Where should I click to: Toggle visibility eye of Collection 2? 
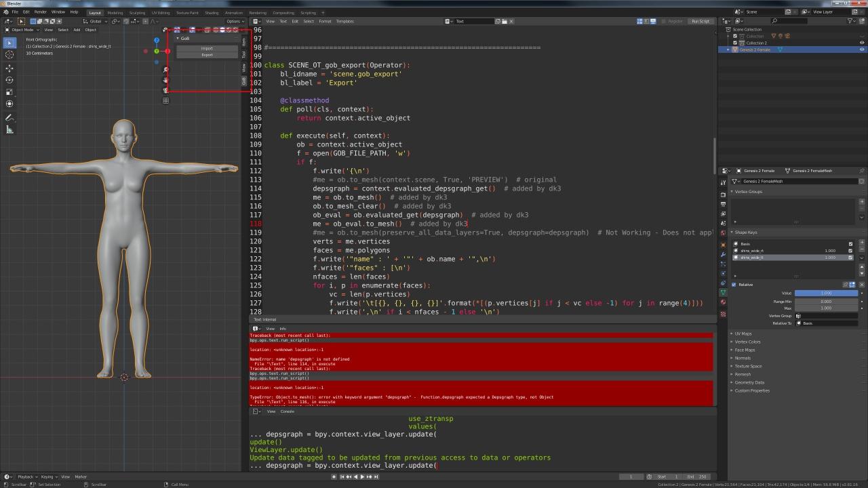pos(862,43)
